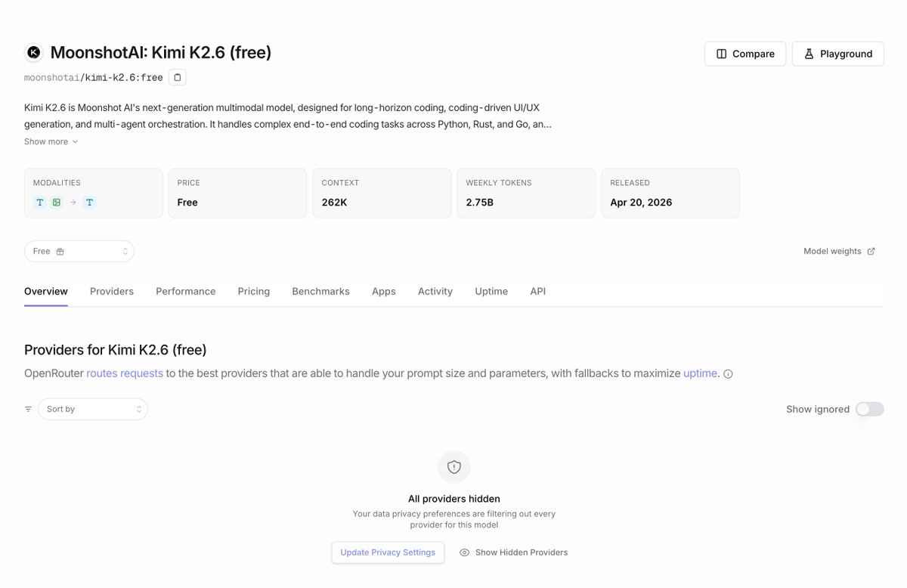
Task: Follow the uptime link in description
Action: pyautogui.click(x=701, y=373)
